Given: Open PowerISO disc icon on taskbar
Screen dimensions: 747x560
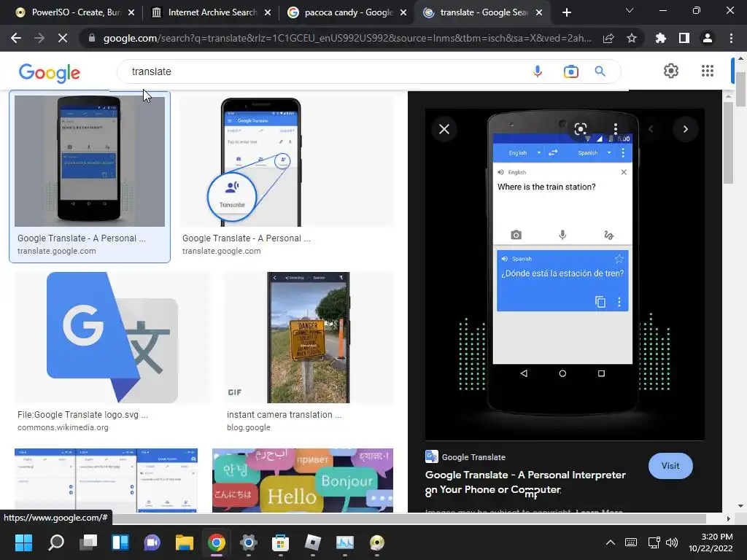Looking at the screenshot, I should (377, 542).
